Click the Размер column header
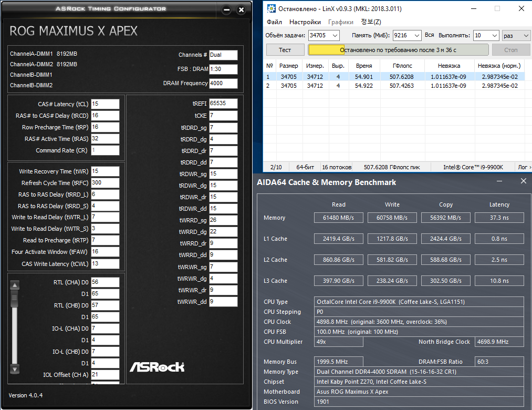The width and height of the screenshot is (532, 410). [x=288, y=66]
